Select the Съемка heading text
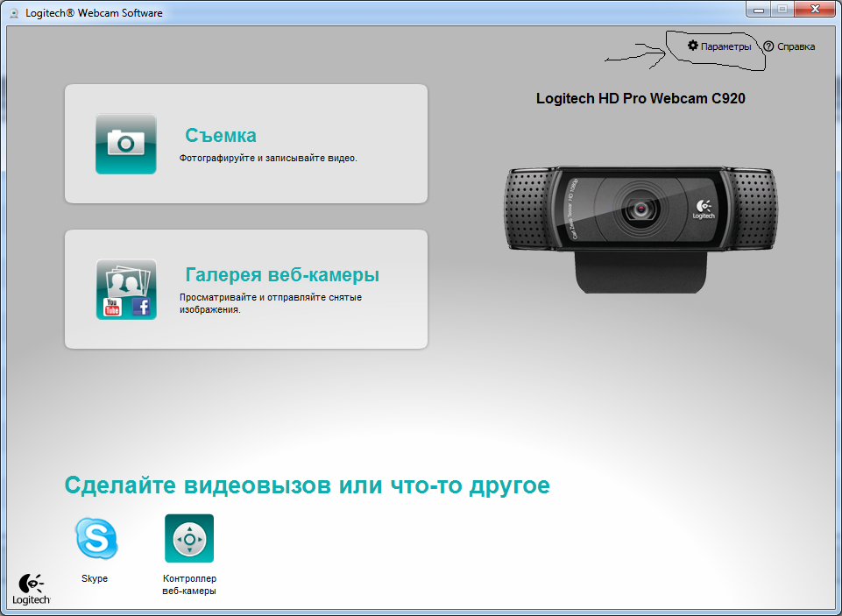The width and height of the screenshot is (842, 616). coord(221,136)
